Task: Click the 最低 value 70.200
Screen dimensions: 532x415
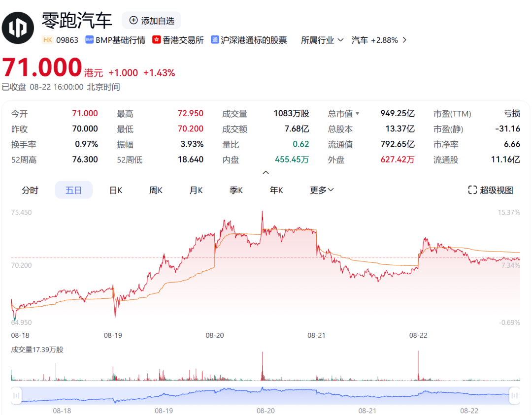Action: pyautogui.click(x=190, y=129)
